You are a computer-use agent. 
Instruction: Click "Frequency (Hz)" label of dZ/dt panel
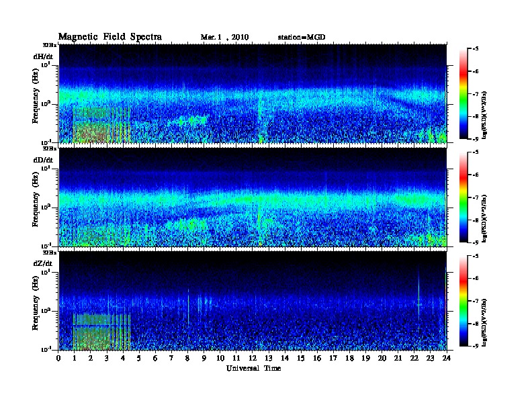click(x=36, y=304)
